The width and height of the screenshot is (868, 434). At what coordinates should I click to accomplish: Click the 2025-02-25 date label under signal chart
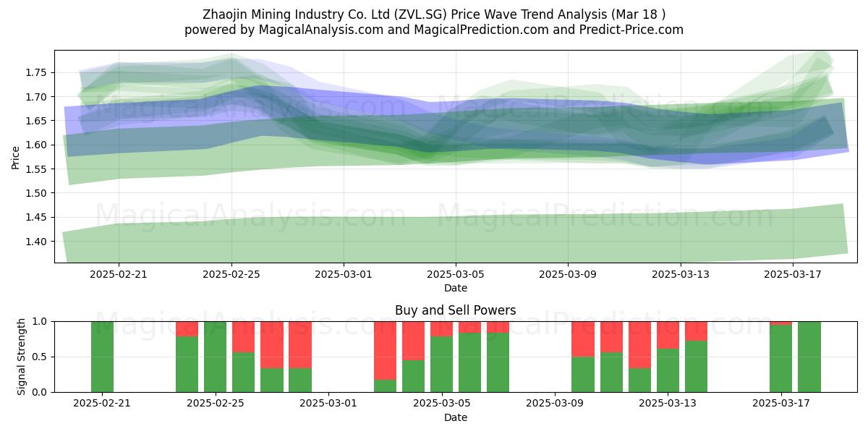tap(216, 404)
